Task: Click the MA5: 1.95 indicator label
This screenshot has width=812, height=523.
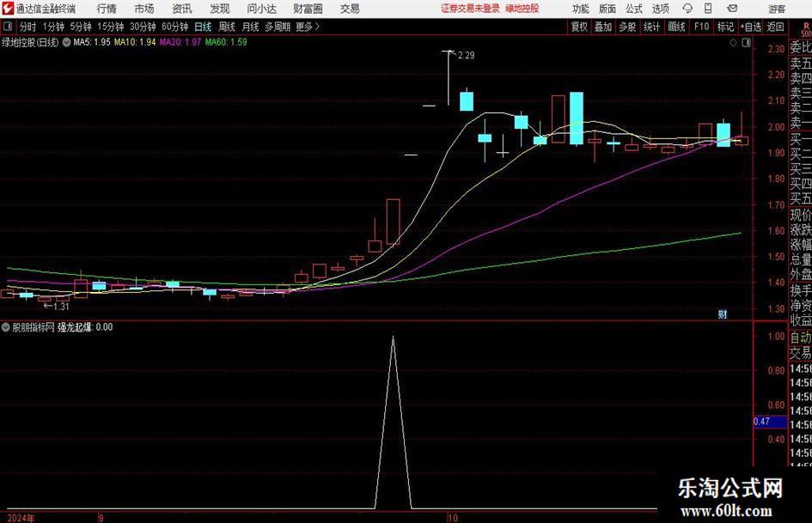Action: [92, 42]
